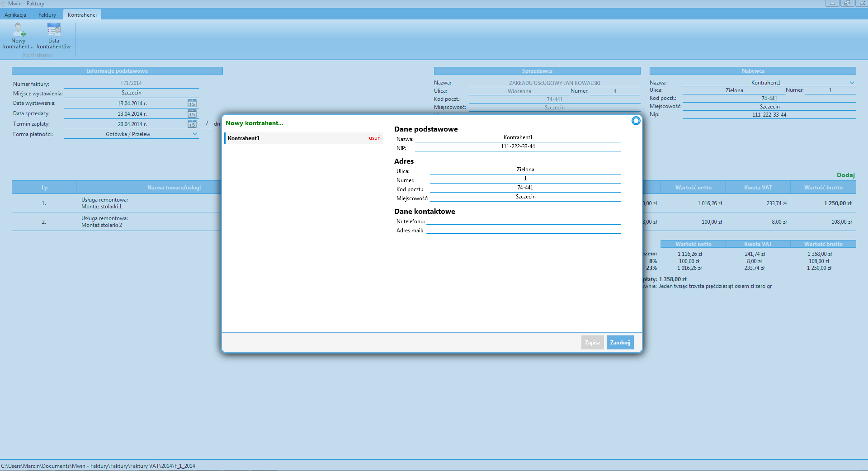Click the Zapisz button

point(592,343)
